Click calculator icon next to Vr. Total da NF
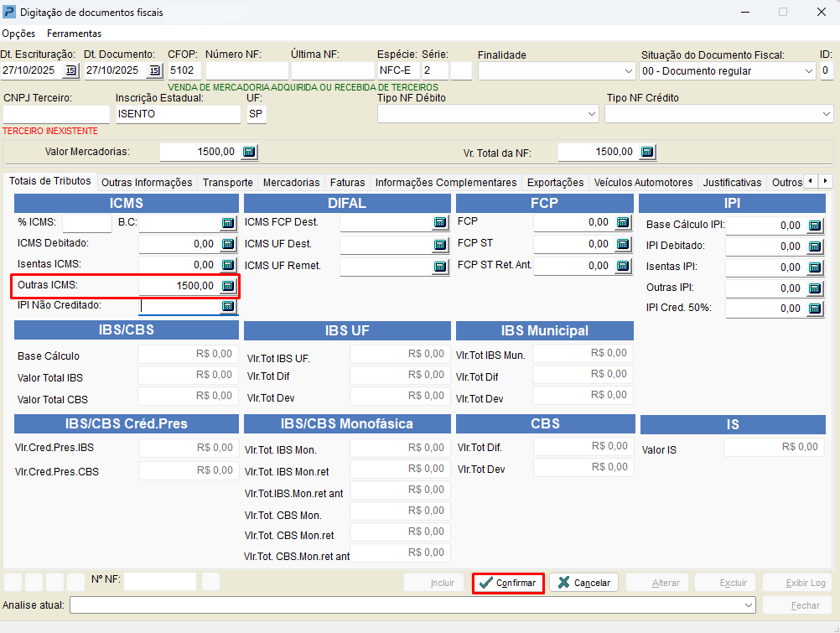This screenshot has height=633, width=840. click(x=647, y=152)
